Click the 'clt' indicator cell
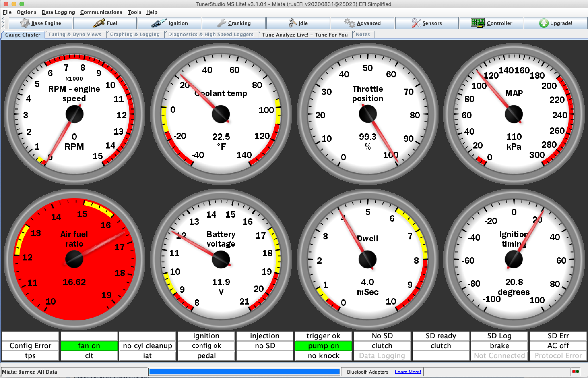The image size is (588, 378). 89,356
